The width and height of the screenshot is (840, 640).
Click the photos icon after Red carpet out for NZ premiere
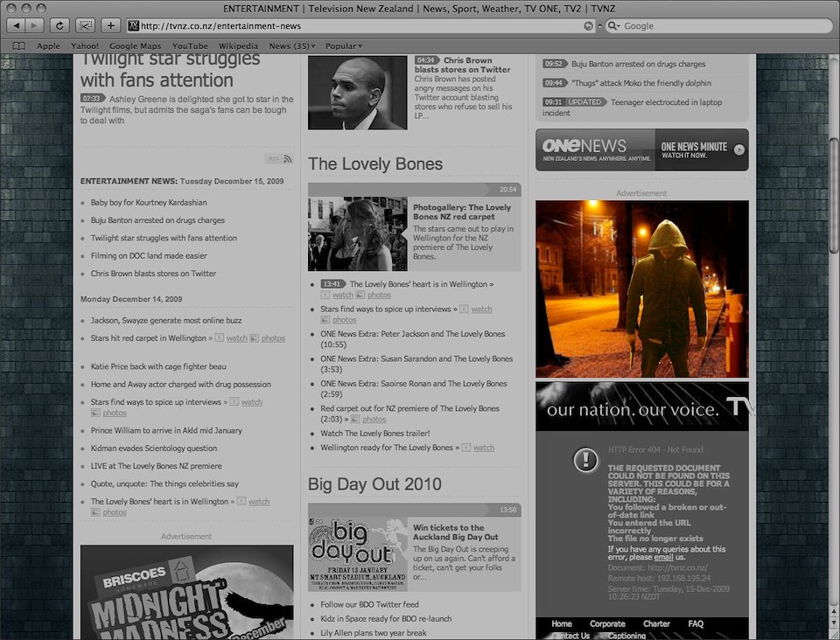[356, 420]
